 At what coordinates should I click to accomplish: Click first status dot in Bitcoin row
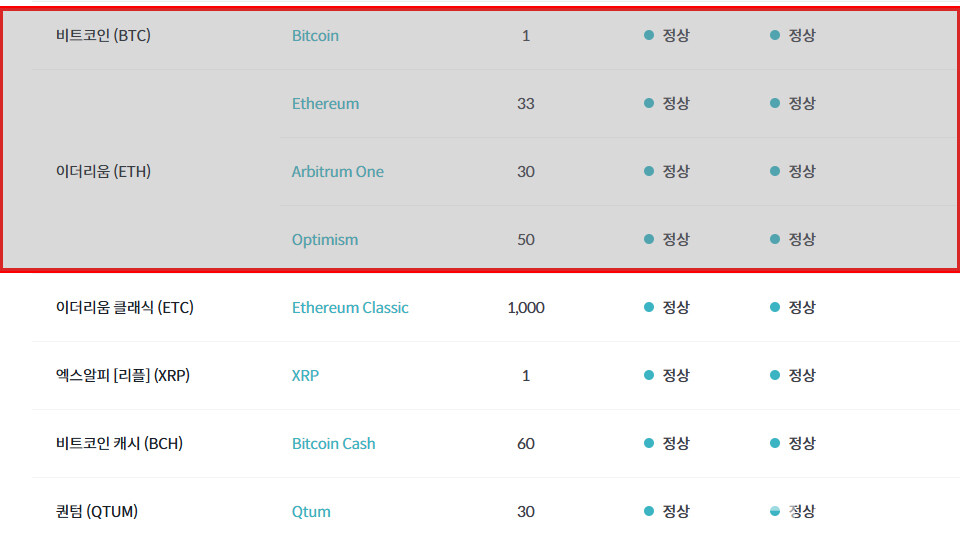649,35
